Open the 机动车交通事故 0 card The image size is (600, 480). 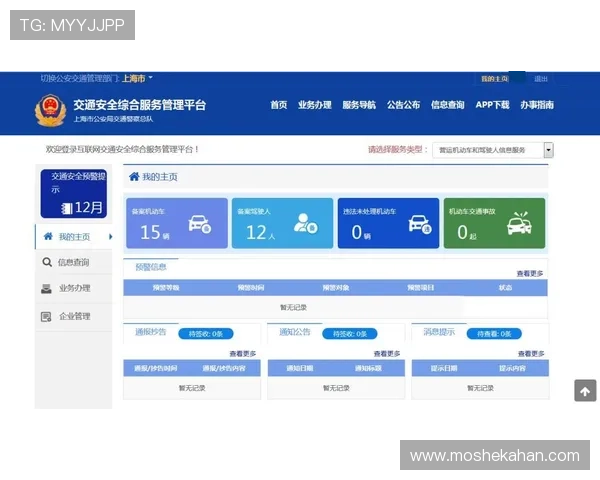point(494,223)
